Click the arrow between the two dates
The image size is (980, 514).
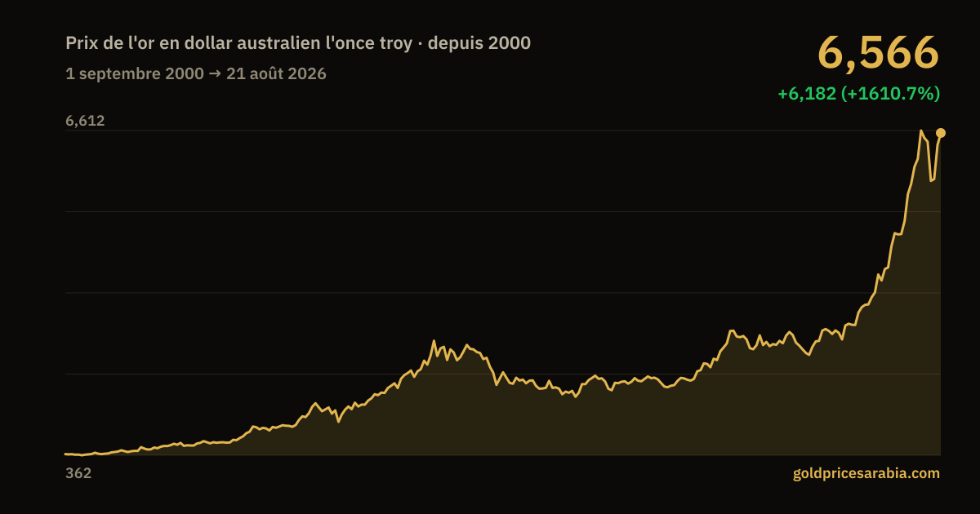pos(216,73)
